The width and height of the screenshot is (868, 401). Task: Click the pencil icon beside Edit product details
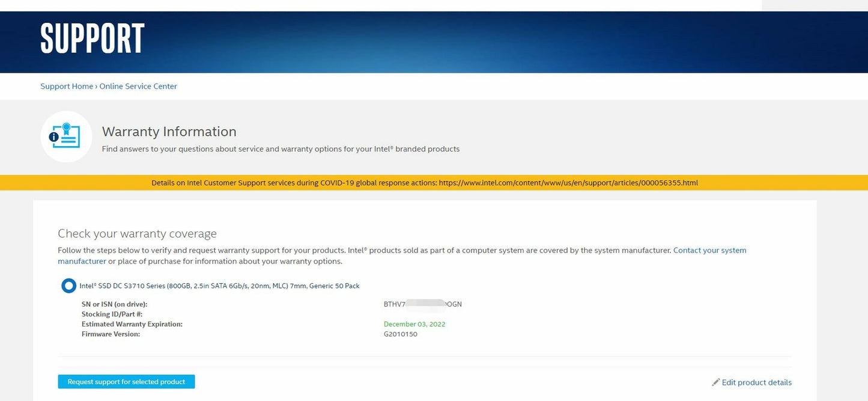[x=715, y=382]
